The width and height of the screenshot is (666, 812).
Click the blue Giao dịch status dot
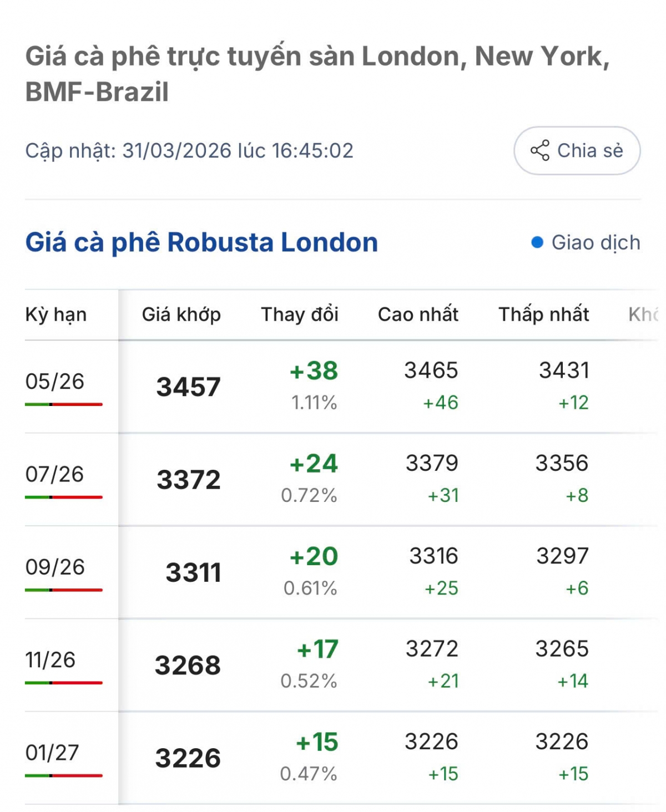(x=537, y=242)
